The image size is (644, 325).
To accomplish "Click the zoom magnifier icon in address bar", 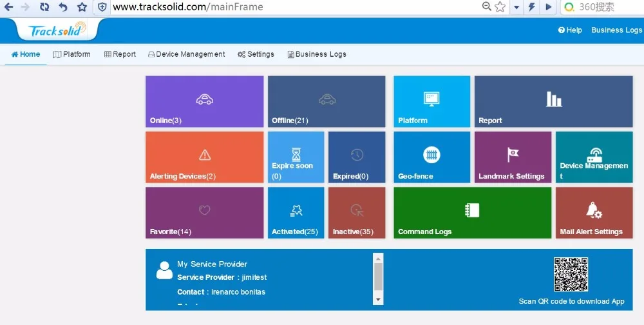I will [487, 6].
